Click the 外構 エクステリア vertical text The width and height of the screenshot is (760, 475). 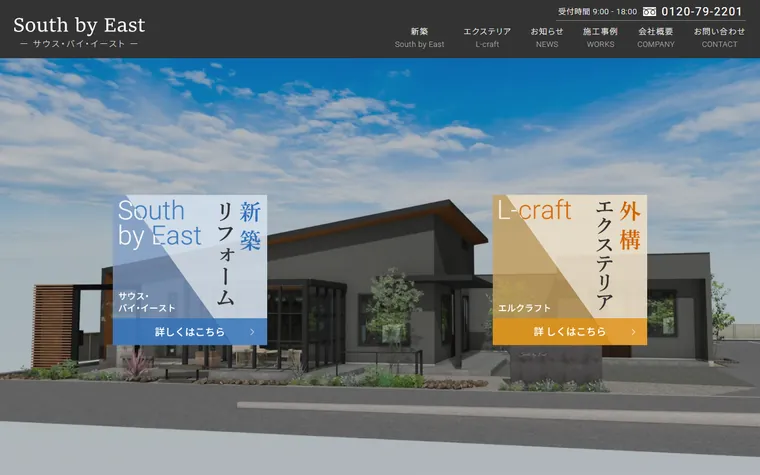tap(618, 255)
